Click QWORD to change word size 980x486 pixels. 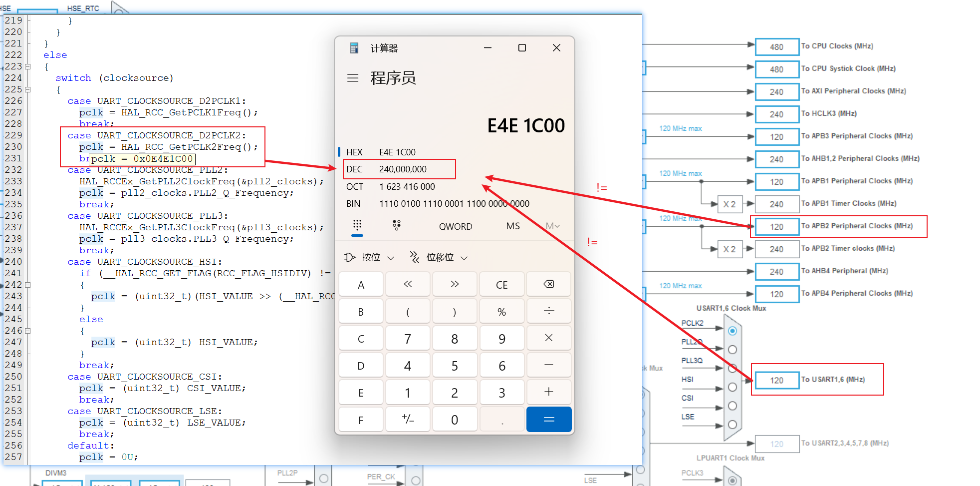[x=455, y=226]
